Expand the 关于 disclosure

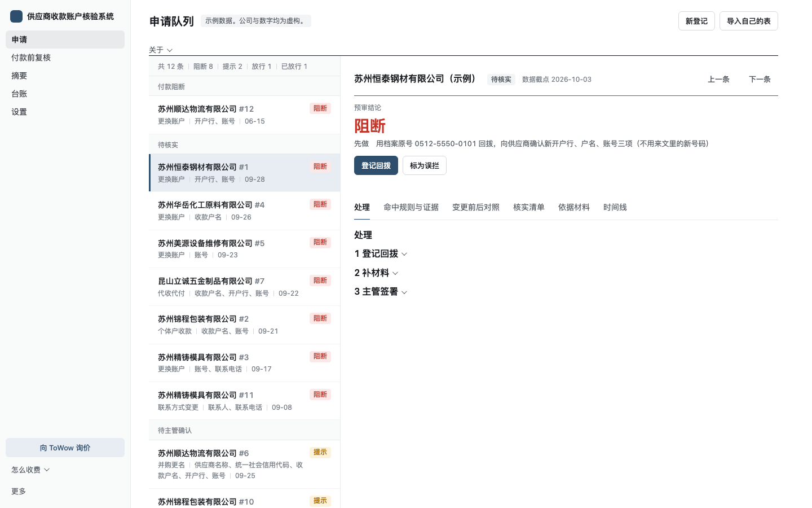(x=161, y=50)
